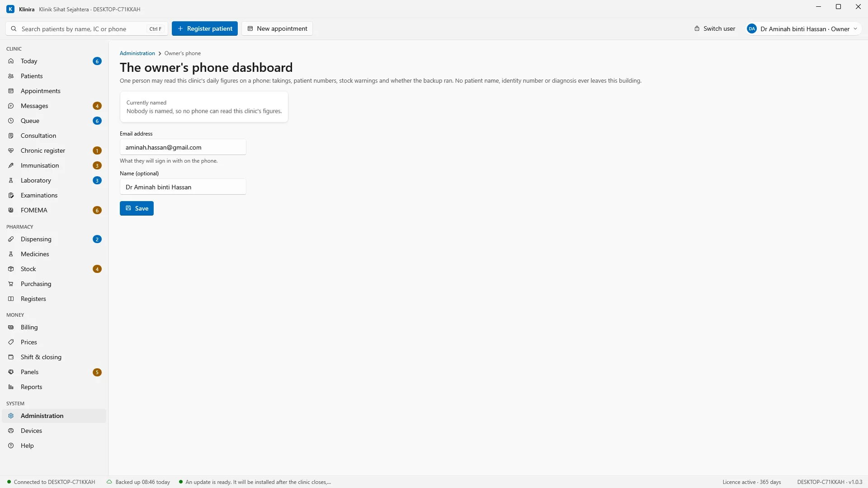The image size is (868, 488).
Task: Open the Chronic register heart icon
Action: click(x=11, y=150)
